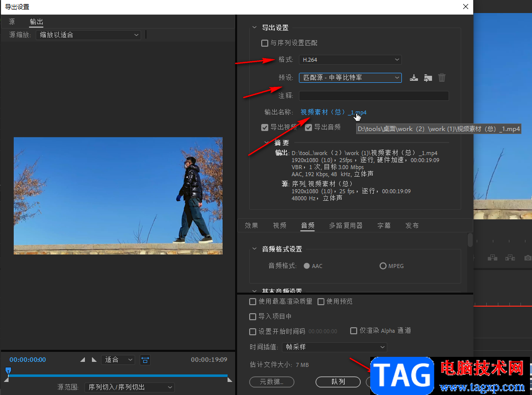Set out point triangle marker button
Viewport: 532px width, 395px height.
coord(94,360)
